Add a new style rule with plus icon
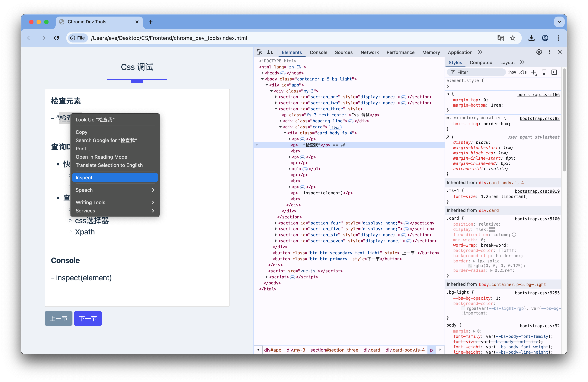This screenshot has height=382, width=588. pos(534,72)
